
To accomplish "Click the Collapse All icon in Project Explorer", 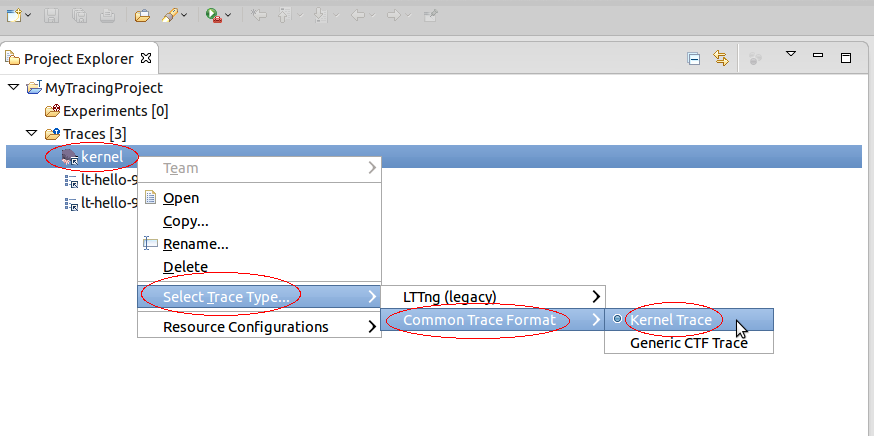I will pyautogui.click(x=693, y=58).
